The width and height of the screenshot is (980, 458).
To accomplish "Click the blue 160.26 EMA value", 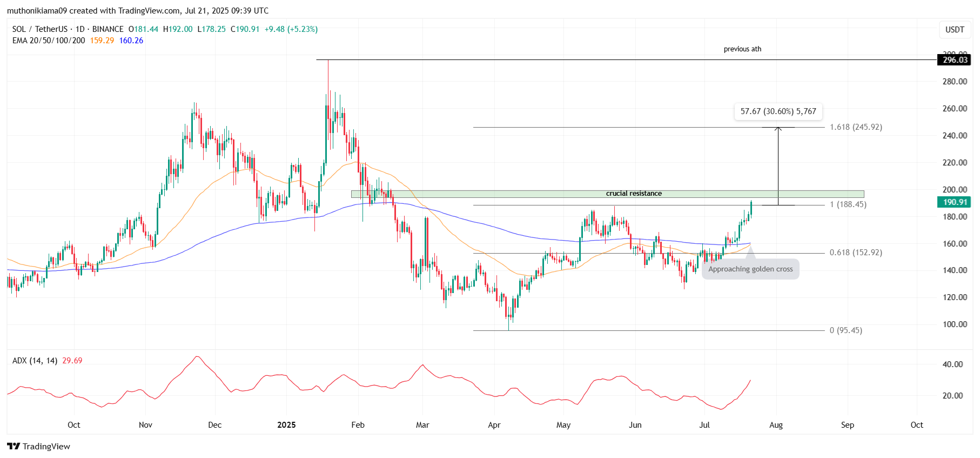I will pyautogui.click(x=131, y=41).
